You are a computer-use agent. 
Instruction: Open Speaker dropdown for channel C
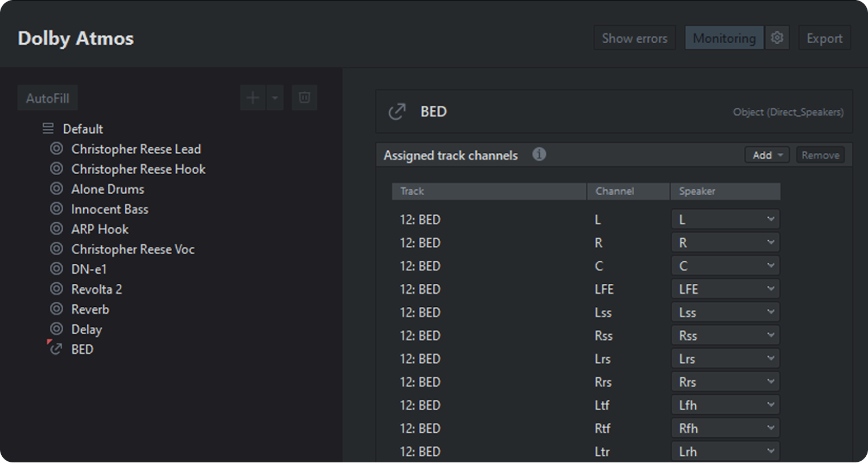tap(725, 266)
